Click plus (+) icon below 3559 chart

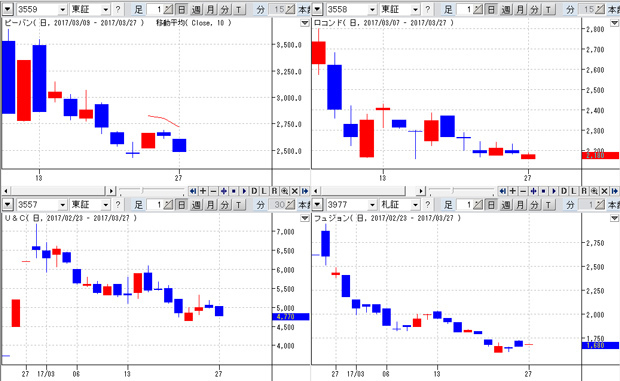(203, 191)
